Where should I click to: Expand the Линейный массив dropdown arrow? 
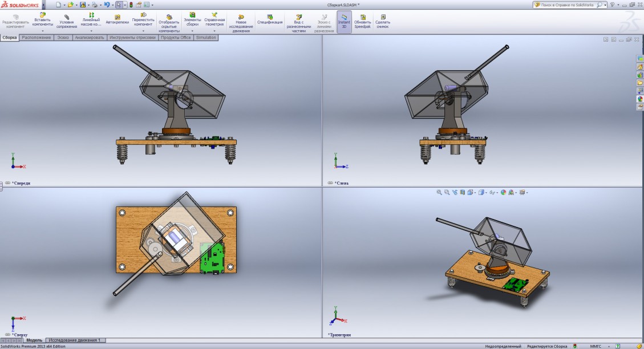[x=91, y=31]
